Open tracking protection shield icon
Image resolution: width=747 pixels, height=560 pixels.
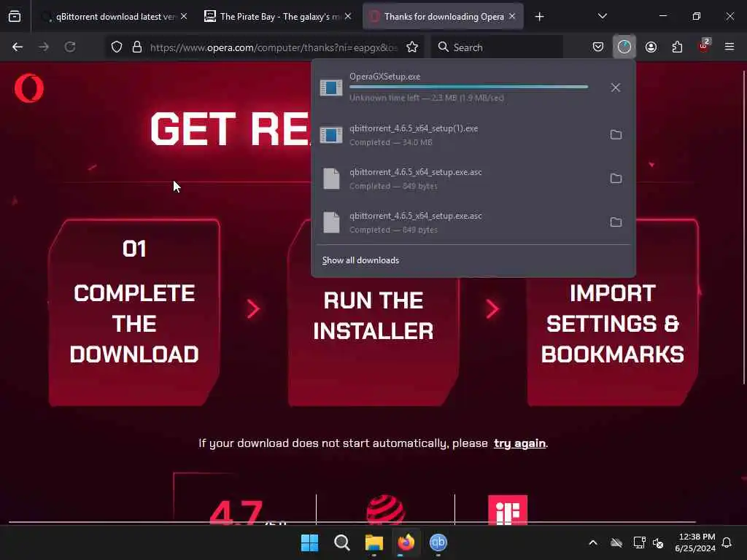click(x=117, y=47)
